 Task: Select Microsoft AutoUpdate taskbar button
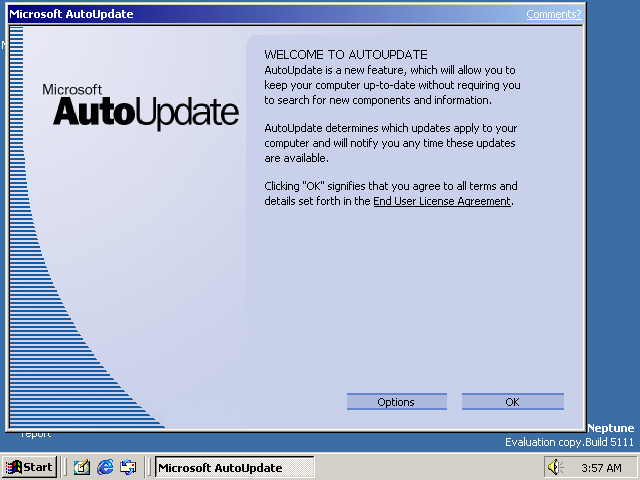[234, 467]
